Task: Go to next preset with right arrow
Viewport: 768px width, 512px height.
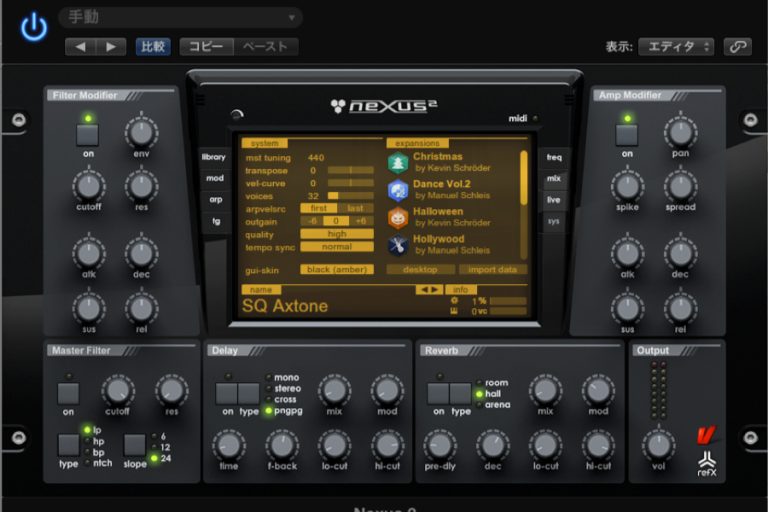Action: click(x=111, y=47)
